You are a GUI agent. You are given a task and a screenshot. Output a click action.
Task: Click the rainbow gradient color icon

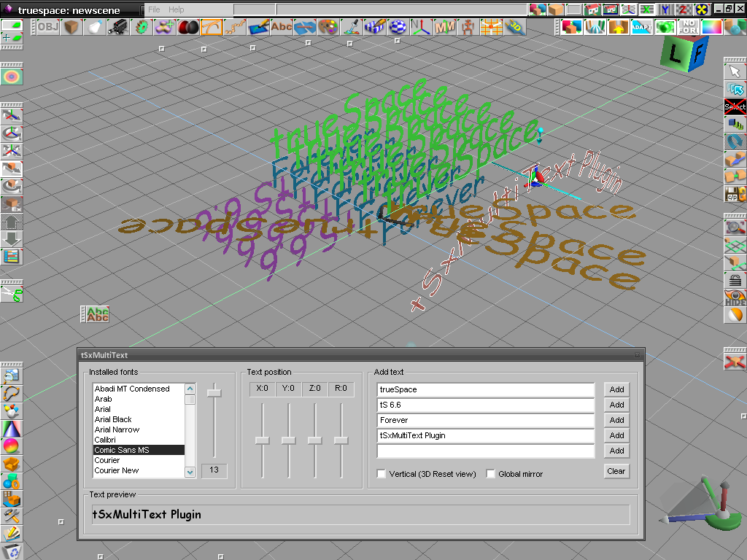click(x=712, y=27)
